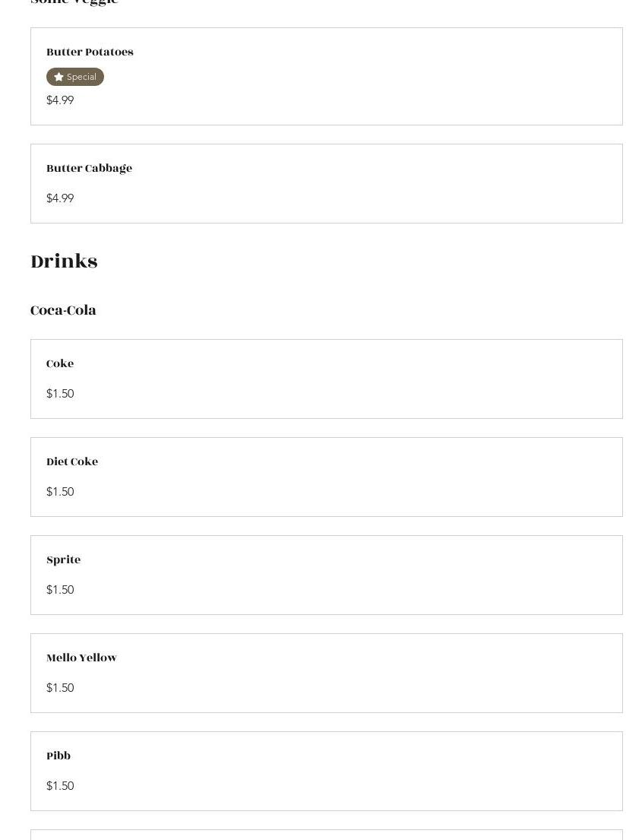Click the partially visible card below Pibb
This screenshot has height=840, width=642.
pyautogui.click(x=326, y=835)
